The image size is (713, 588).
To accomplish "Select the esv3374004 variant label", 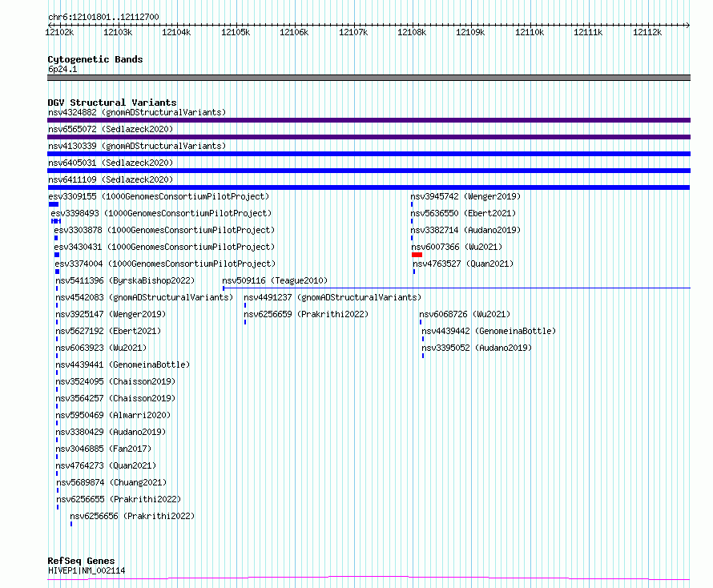I will pos(165,264).
